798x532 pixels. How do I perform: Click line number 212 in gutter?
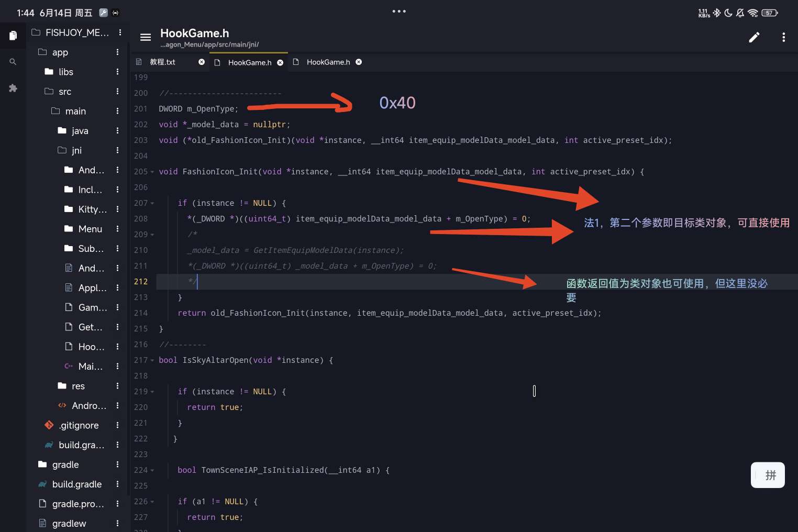(x=141, y=282)
